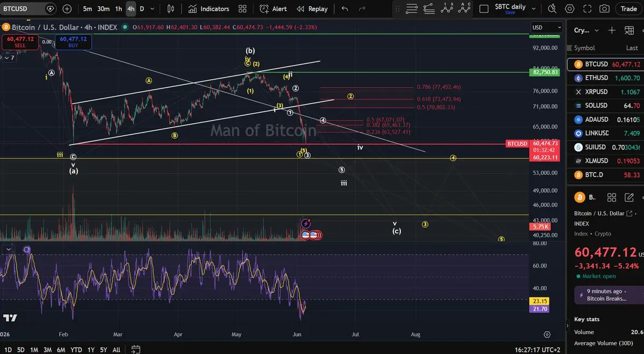The image size is (644, 354).
Task: Open the price scale settings gear icon
Action: (x=547, y=334)
